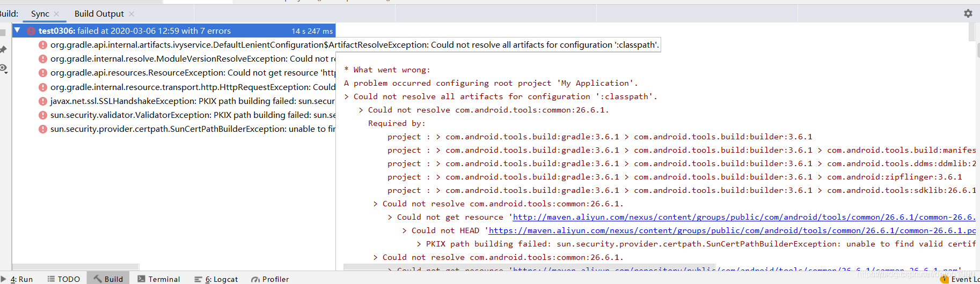980x284 pixels.
Task: Click the '14 s 247 ms' build duration
Action: (x=312, y=31)
